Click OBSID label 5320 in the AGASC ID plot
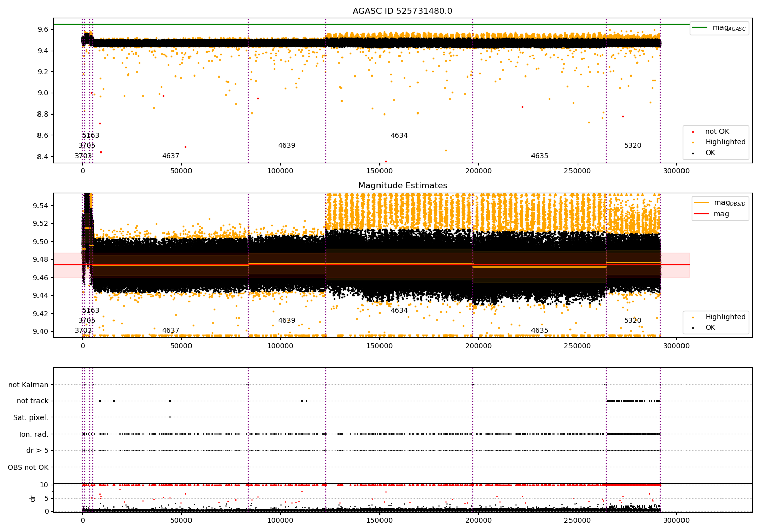760x532 pixels. coord(633,146)
